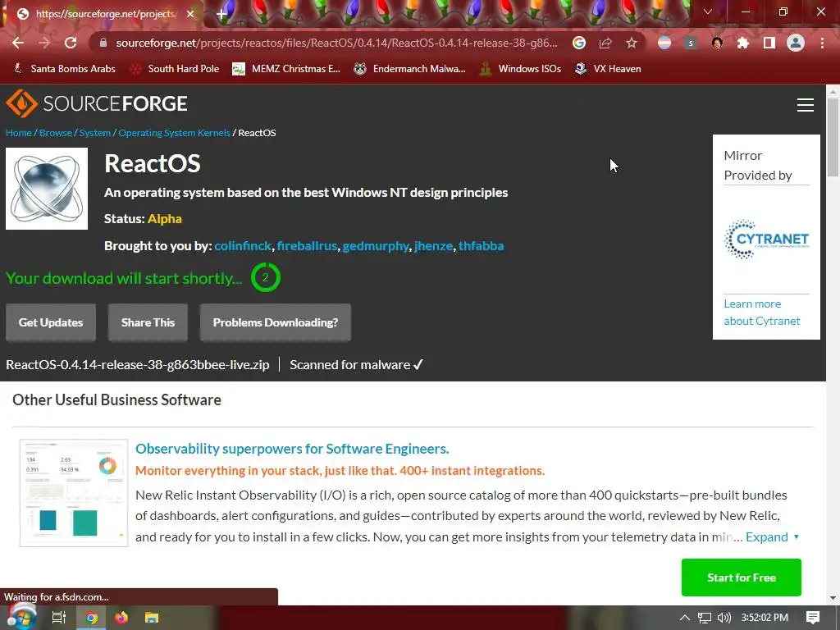Click the browser forward arrow
This screenshot has height=630, width=840.
[44, 43]
